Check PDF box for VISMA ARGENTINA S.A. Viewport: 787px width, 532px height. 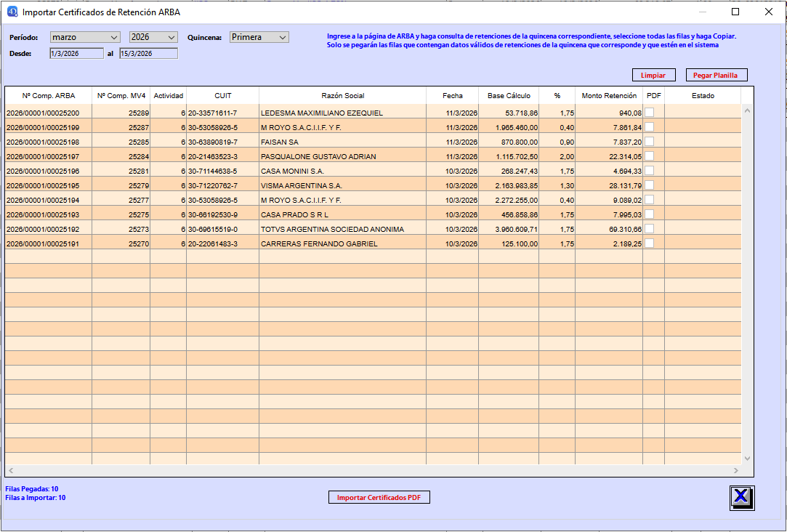tap(649, 185)
